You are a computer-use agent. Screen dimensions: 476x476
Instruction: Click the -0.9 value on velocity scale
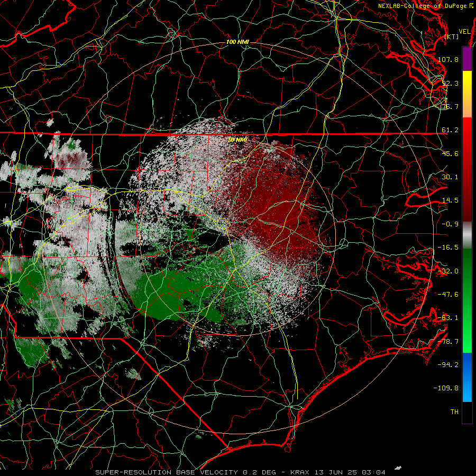click(x=450, y=224)
